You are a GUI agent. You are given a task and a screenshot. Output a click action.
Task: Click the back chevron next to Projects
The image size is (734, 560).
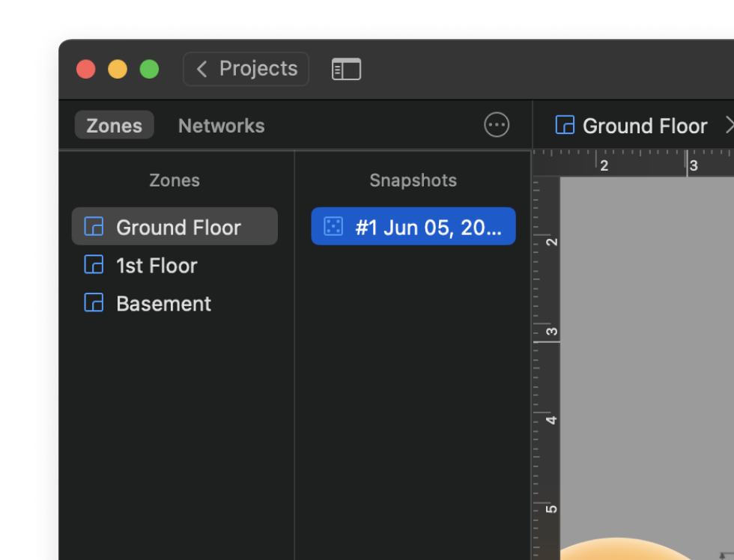[201, 70]
